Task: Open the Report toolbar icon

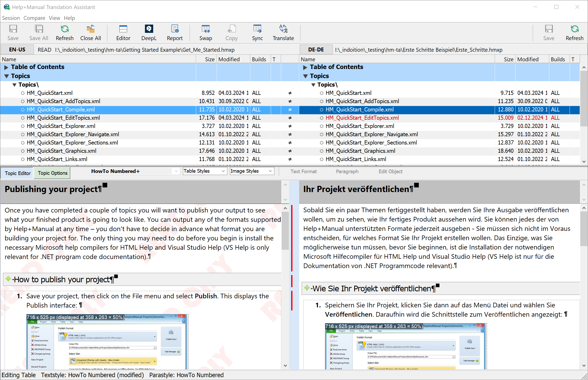Action: click(x=175, y=33)
